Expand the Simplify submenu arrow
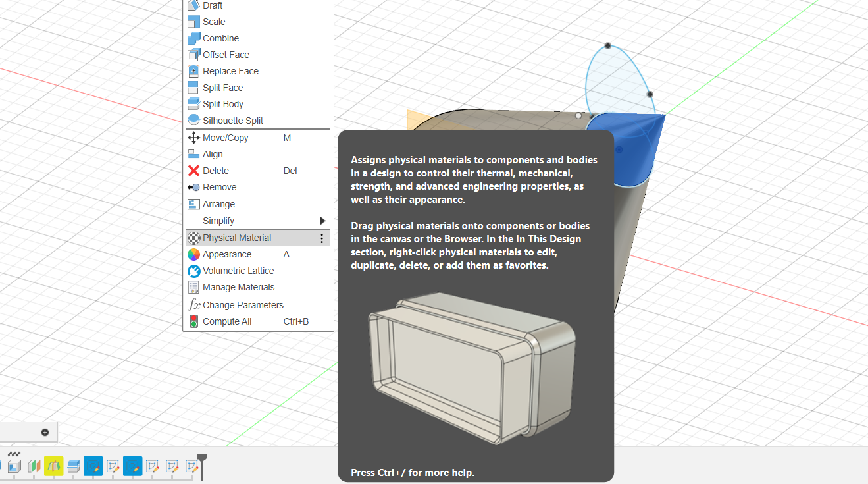This screenshot has width=868, height=484. tap(322, 221)
